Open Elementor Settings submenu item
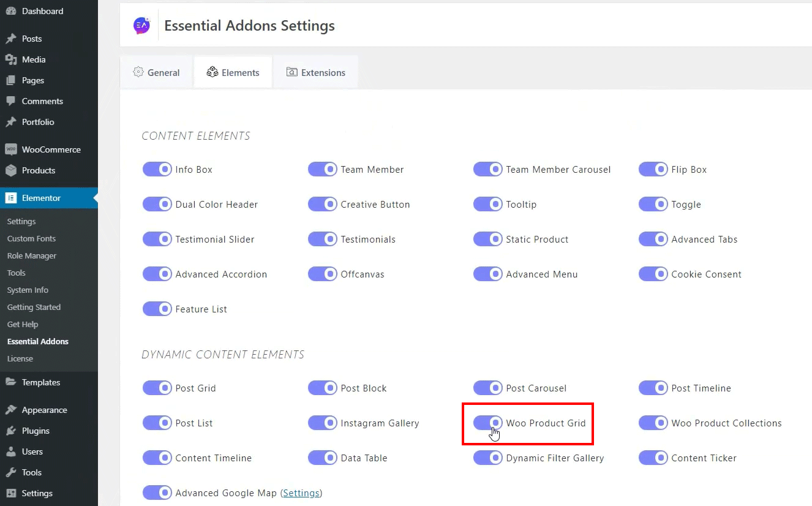Image resolution: width=812 pixels, height=506 pixels. (x=21, y=221)
